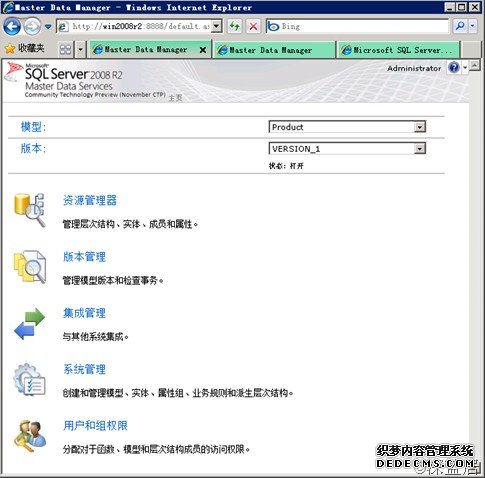This screenshot has height=478, width=485.
Task: Open the VERSION_1 version dropdown
Action: tap(347, 149)
